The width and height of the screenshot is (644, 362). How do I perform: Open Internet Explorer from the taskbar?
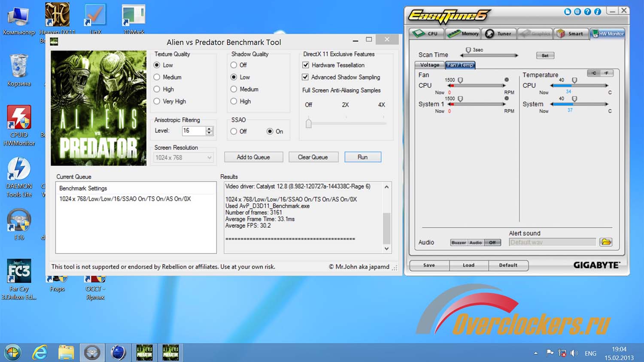click(x=40, y=353)
